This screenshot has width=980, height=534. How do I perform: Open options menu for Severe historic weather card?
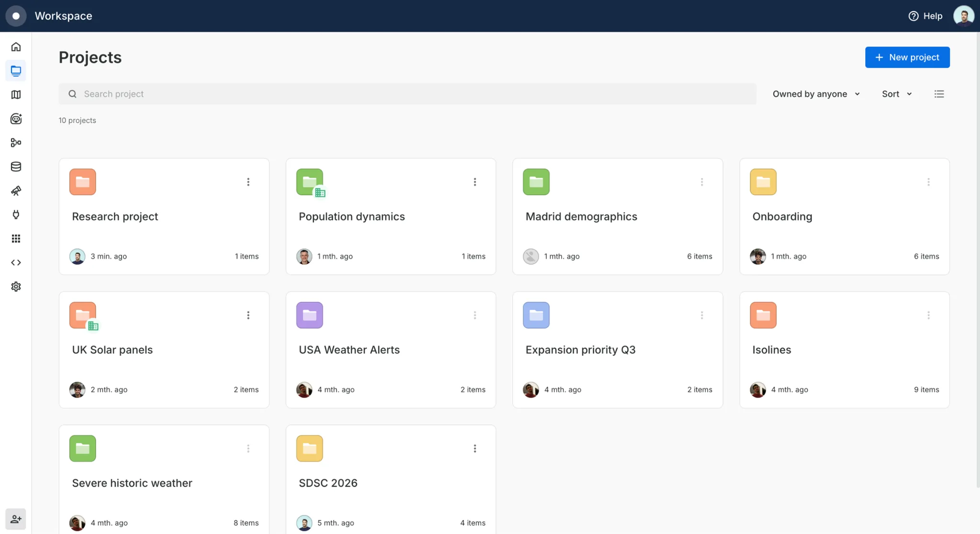tap(248, 448)
